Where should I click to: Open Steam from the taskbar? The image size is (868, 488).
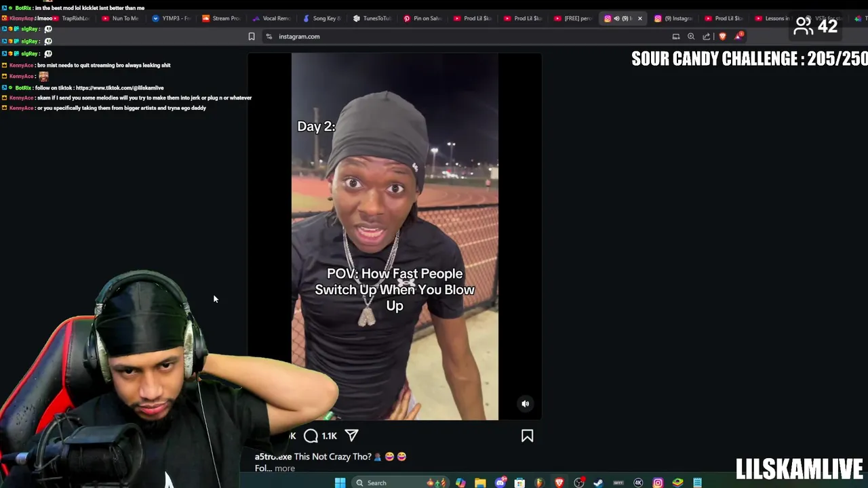(x=598, y=483)
